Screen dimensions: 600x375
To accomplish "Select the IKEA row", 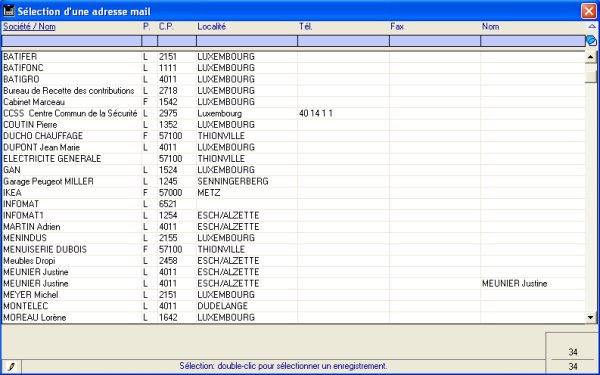I will [x=293, y=193].
